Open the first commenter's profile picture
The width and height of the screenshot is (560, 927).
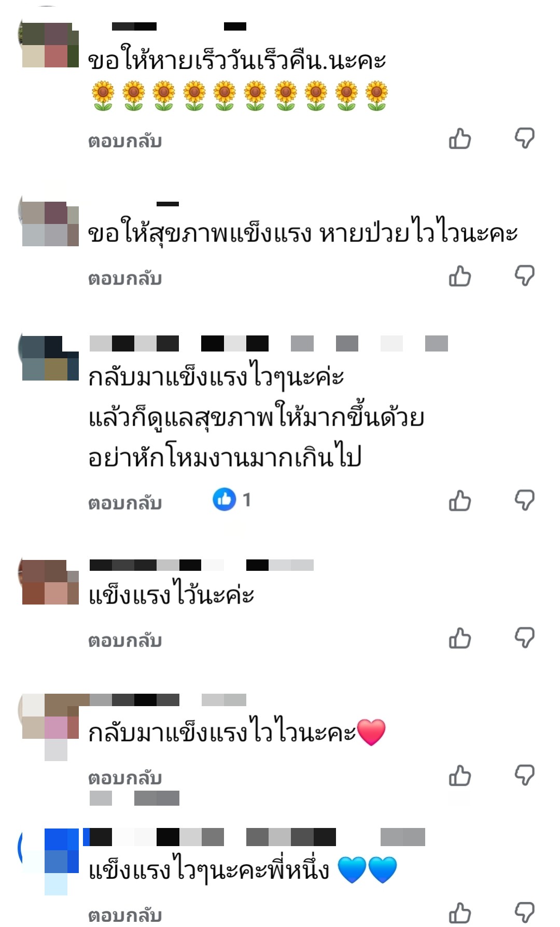[49, 45]
